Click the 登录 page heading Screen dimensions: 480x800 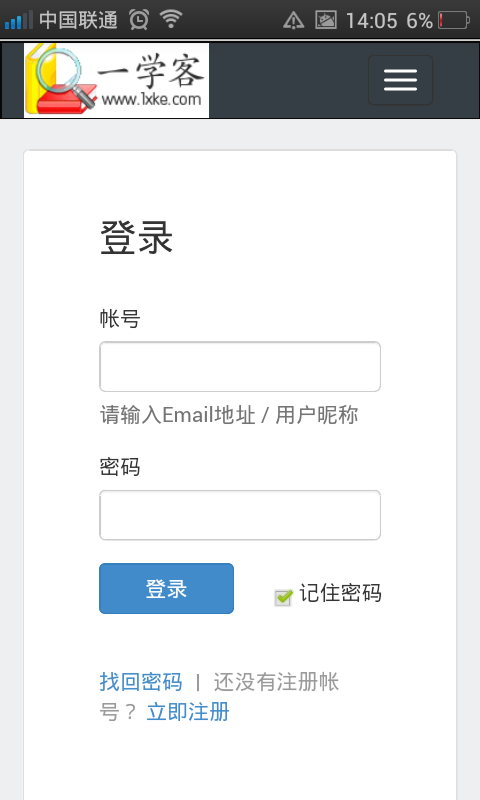[136, 238]
